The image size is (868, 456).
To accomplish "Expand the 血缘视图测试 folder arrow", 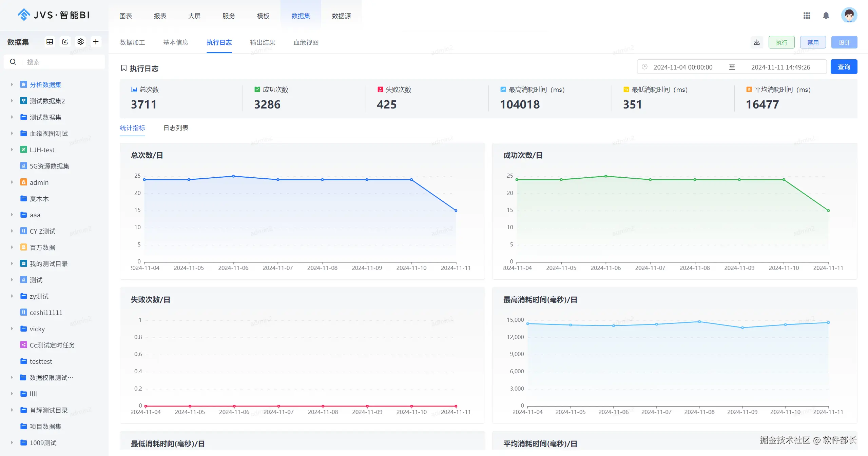I will (x=12, y=133).
